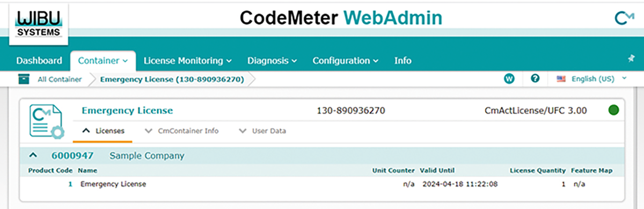
Task: Click the License Quantity column header
Action: (538, 170)
